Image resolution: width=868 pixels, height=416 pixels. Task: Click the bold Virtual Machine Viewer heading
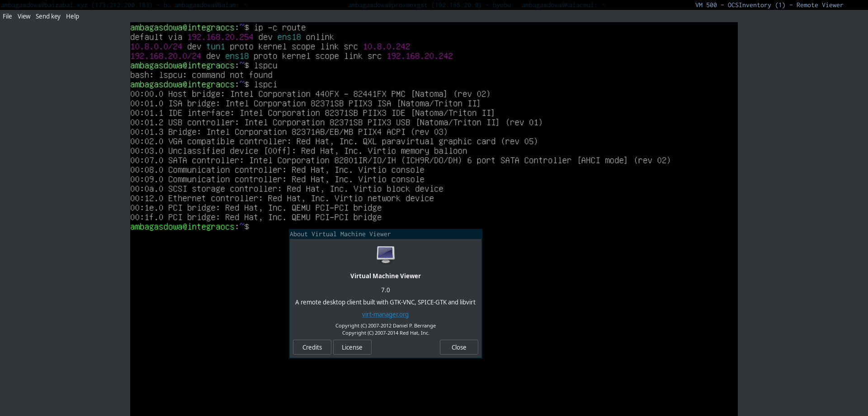(x=385, y=276)
